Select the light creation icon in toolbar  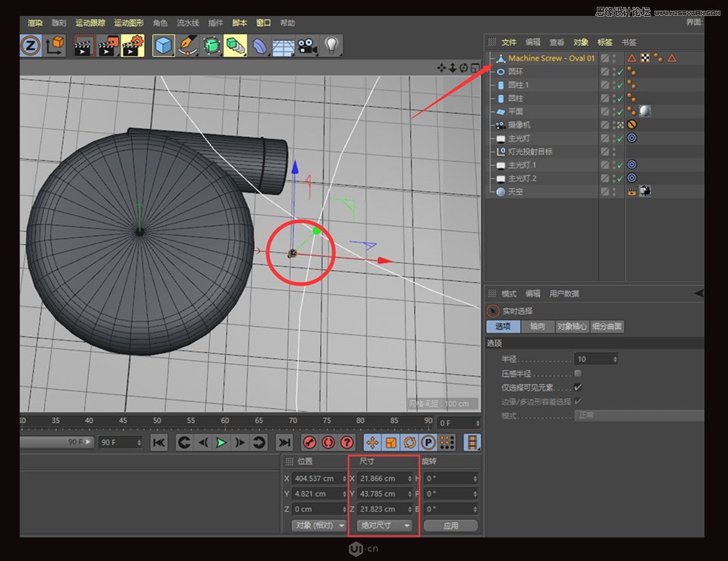331,45
